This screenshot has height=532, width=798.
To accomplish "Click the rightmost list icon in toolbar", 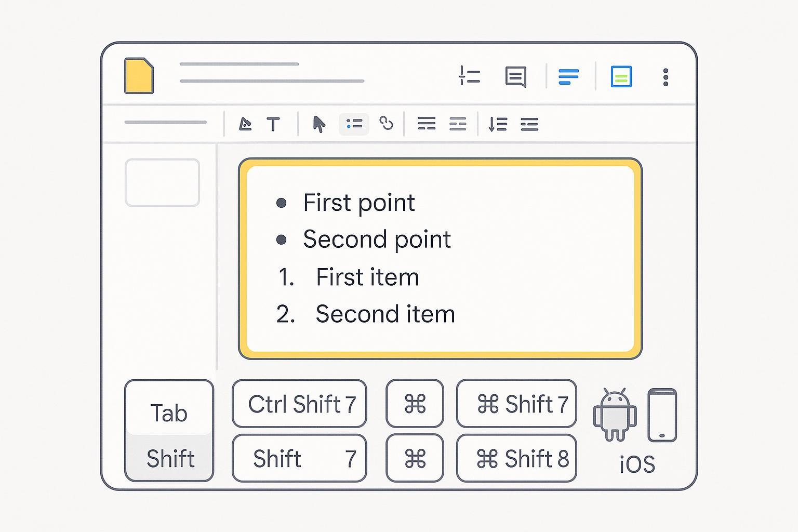I will coord(529,124).
